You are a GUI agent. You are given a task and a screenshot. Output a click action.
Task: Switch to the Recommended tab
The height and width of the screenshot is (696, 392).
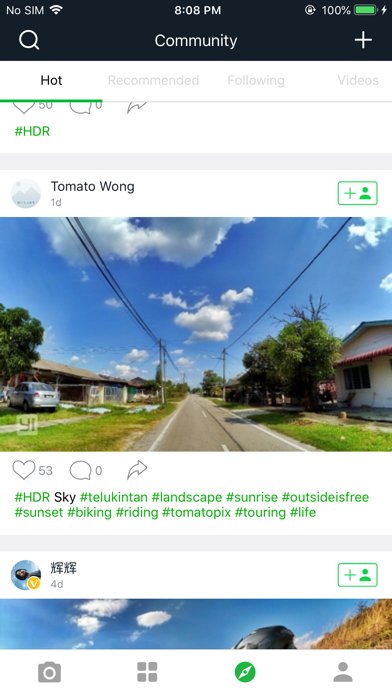click(x=153, y=80)
